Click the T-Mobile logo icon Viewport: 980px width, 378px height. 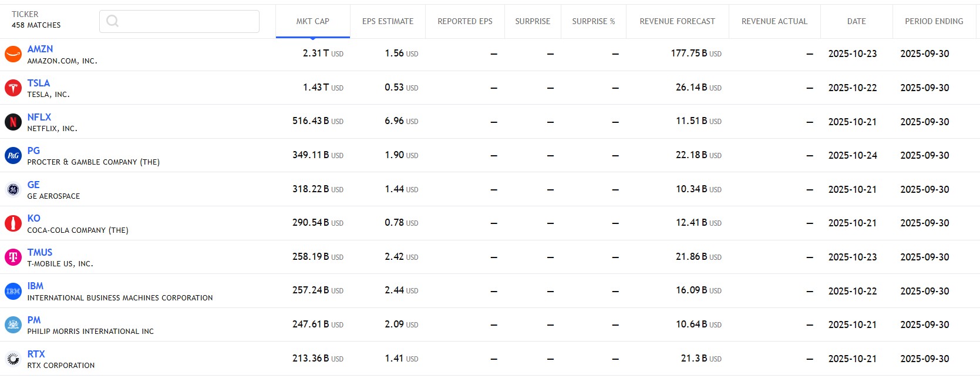tap(13, 257)
